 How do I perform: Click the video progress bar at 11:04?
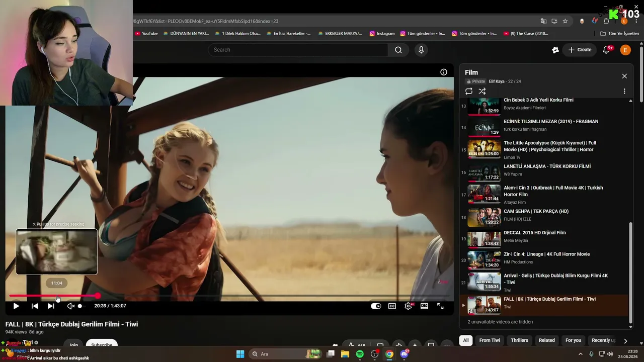pyautogui.click(x=57, y=296)
